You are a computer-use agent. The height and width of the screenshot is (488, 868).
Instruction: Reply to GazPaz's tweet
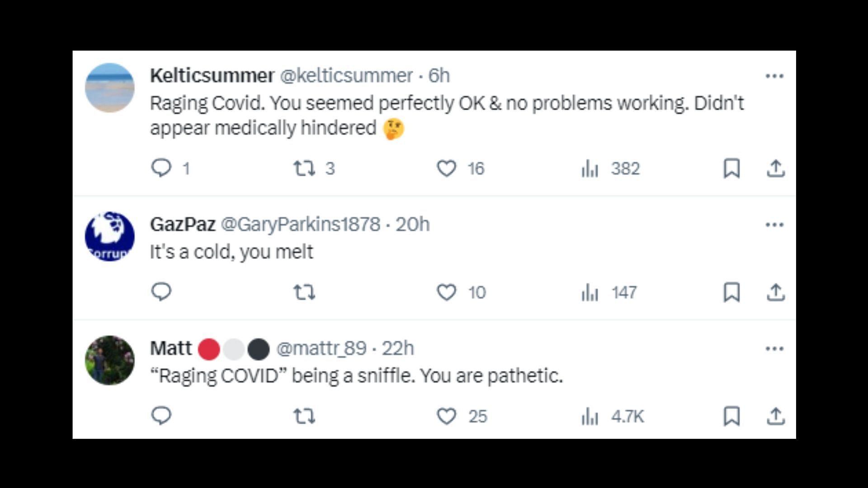pos(161,292)
